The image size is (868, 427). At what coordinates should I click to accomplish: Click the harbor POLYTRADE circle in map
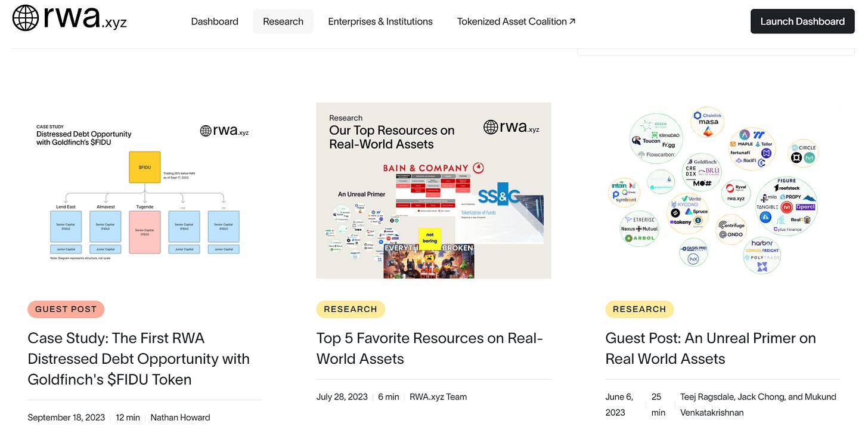tap(762, 255)
